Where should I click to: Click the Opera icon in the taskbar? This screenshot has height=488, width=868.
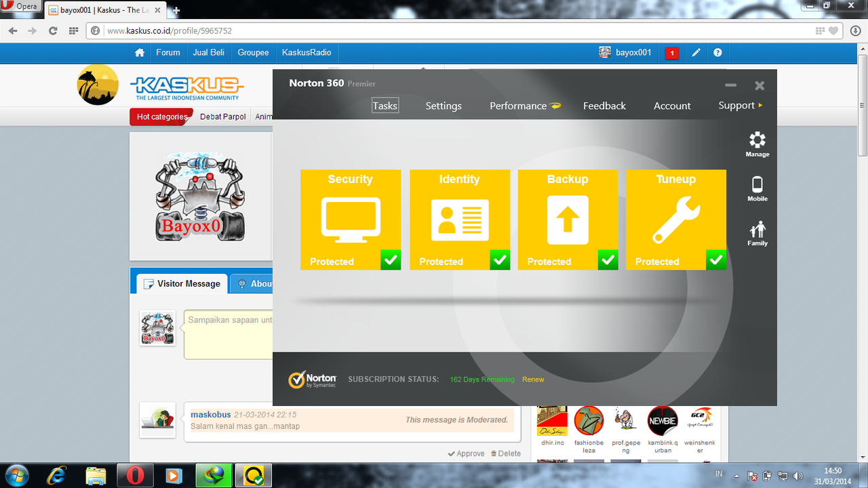pyautogui.click(x=135, y=475)
